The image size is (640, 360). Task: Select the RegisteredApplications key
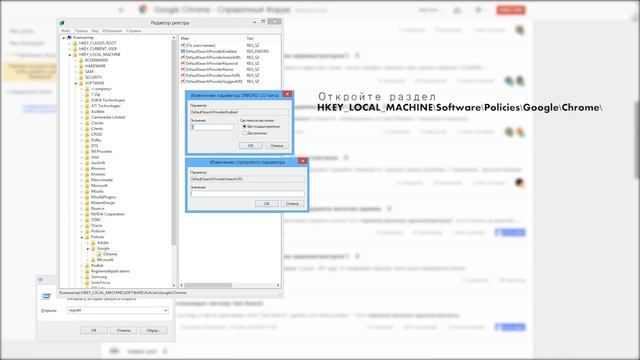110,271
